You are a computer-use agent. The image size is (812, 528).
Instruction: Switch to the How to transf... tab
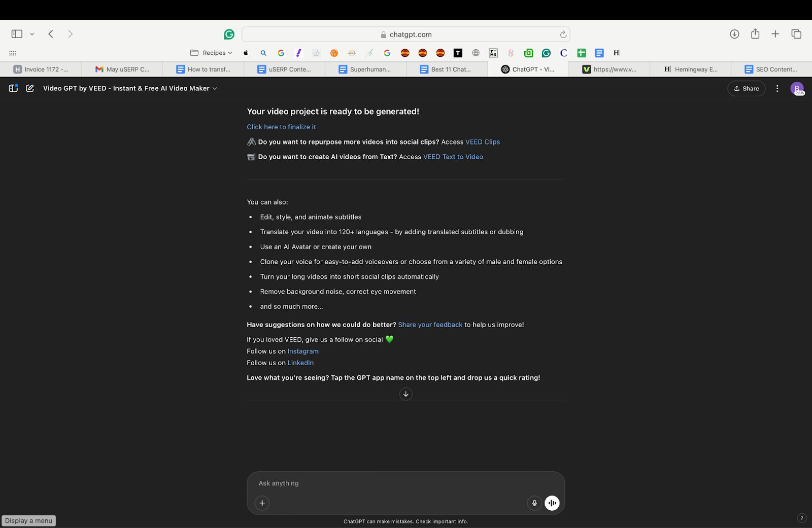coord(203,69)
